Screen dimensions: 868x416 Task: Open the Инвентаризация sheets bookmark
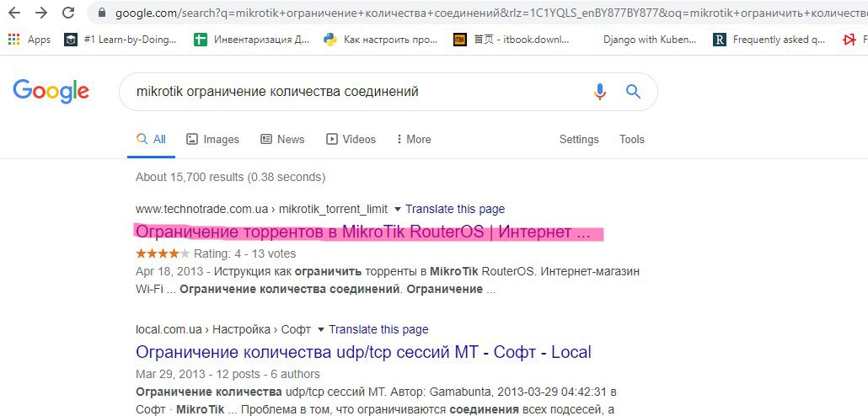tap(251, 40)
